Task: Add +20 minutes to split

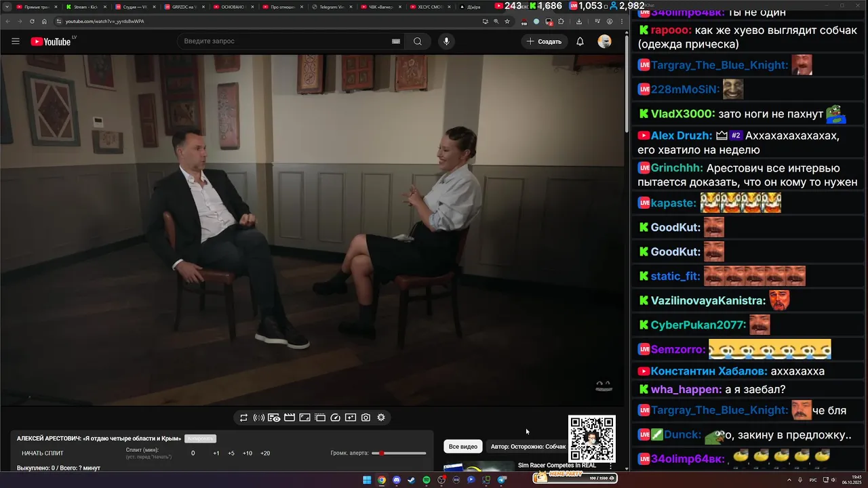Action: 265,453
